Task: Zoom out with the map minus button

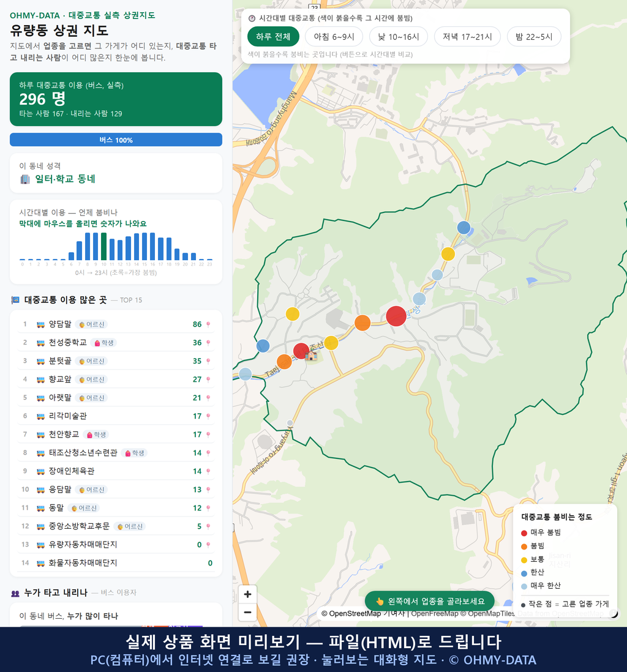Action: 247,612
